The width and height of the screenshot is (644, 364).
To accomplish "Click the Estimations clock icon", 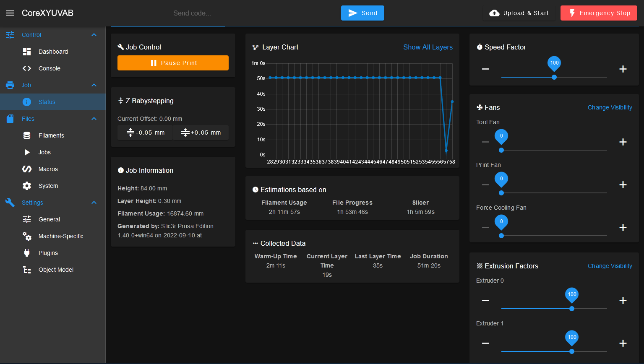I will pyautogui.click(x=256, y=190).
